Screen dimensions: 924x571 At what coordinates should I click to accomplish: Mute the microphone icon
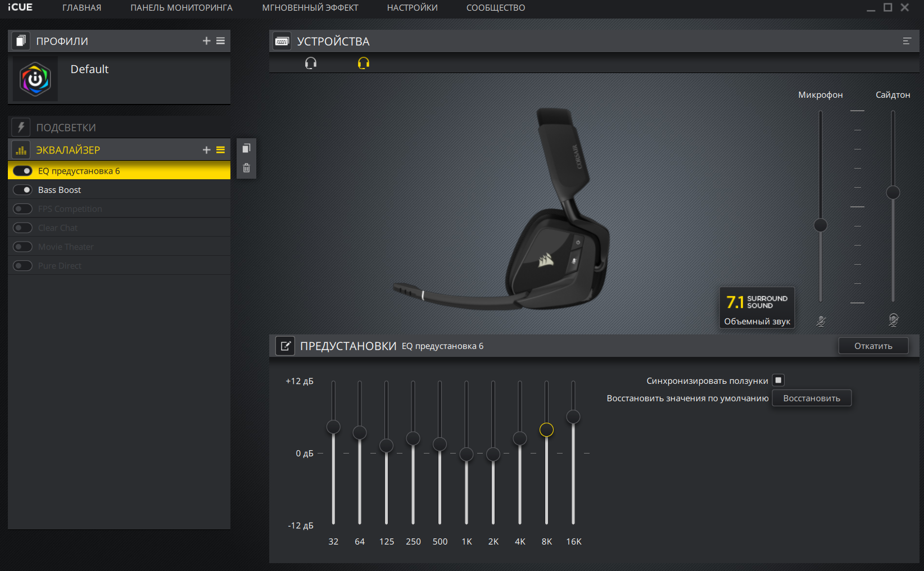point(821,321)
